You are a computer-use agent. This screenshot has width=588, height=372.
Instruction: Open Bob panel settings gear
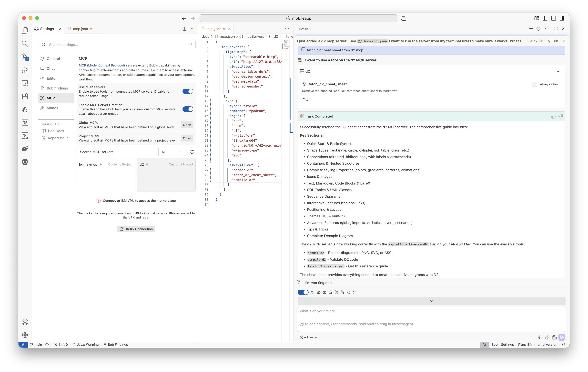[538, 29]
